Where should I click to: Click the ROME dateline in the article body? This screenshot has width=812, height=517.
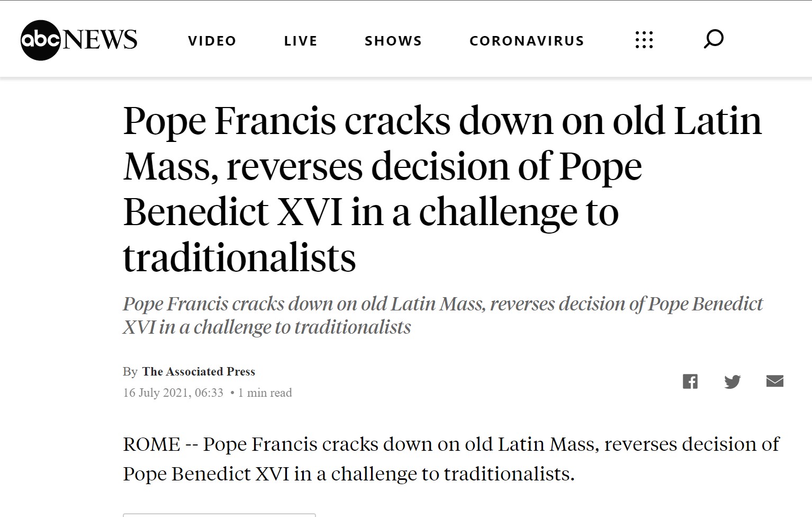point(151,444)
